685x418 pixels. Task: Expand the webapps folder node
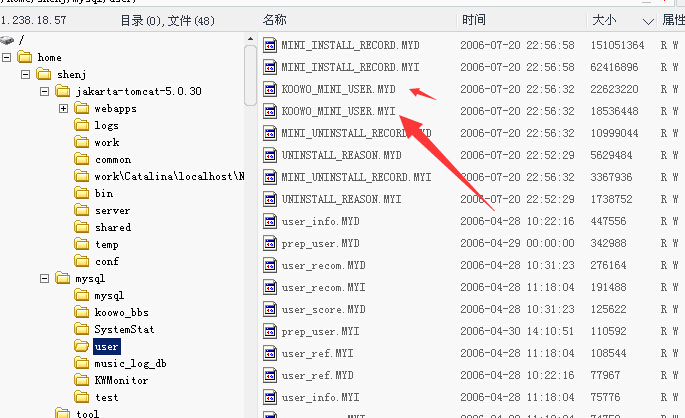coord(63,108)
